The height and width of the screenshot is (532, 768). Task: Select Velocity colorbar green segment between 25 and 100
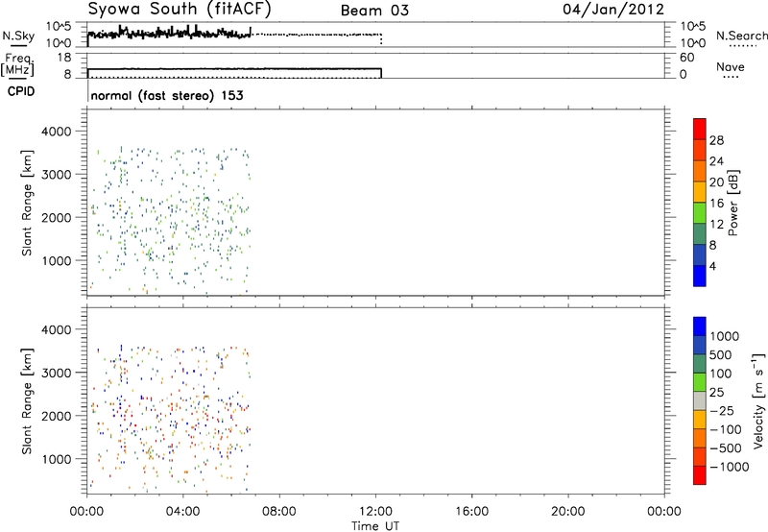coord(700,382)
